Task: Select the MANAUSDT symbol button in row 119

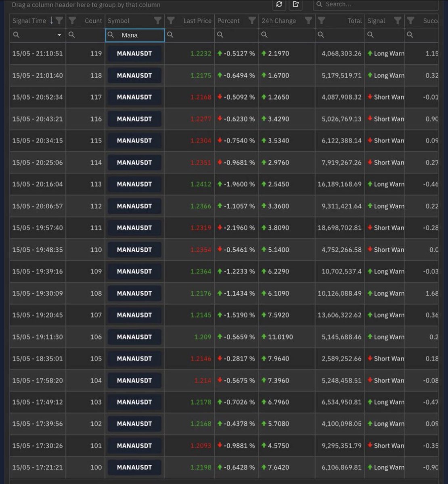Action: click(134, 53)
